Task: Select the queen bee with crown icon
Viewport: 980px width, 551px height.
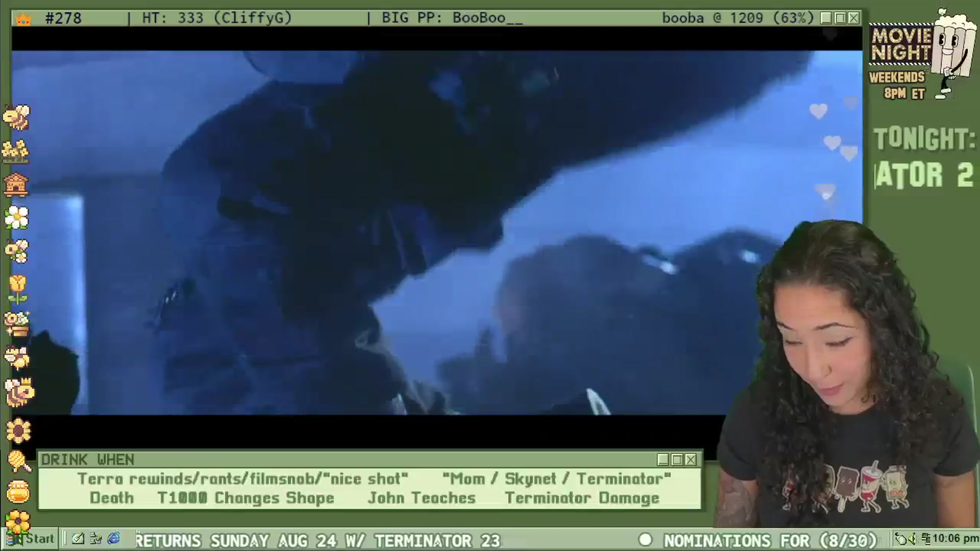Action: (x=19, y=392)
